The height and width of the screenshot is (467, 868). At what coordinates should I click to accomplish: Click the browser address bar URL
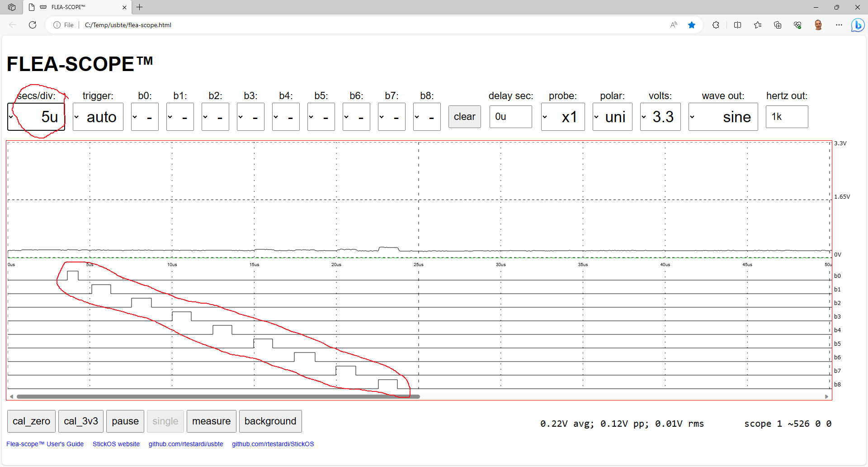128,25
